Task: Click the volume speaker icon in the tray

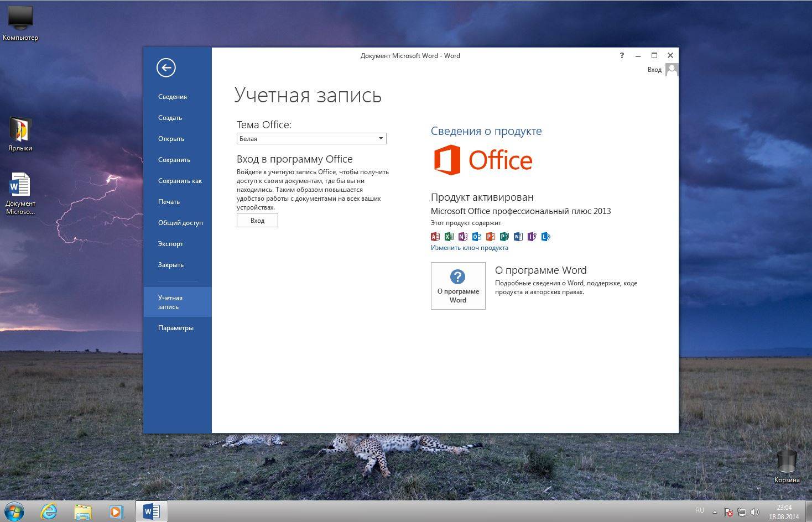Action: 755,512
